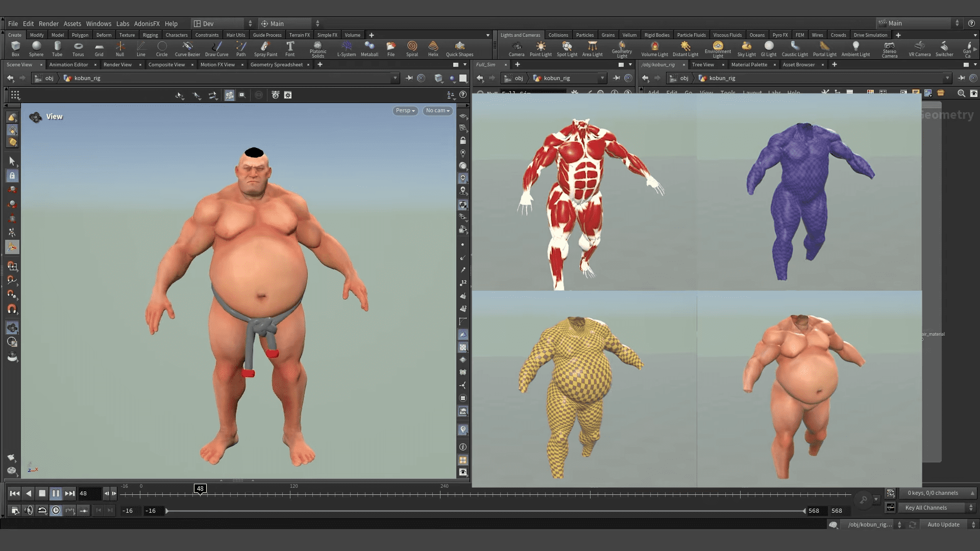The width and height of the screenshot is (980, 551).
Task: Open the AdonisFX menu
Action: 147,23
